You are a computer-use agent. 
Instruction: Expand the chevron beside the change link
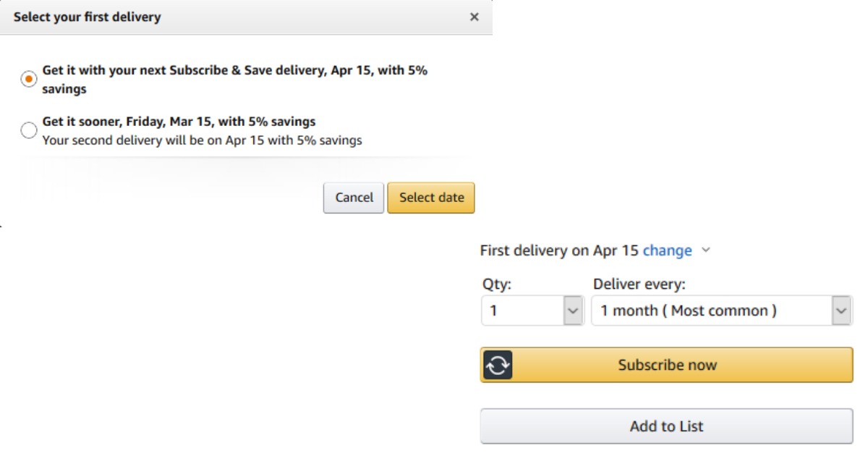click(x=707, y=250)
